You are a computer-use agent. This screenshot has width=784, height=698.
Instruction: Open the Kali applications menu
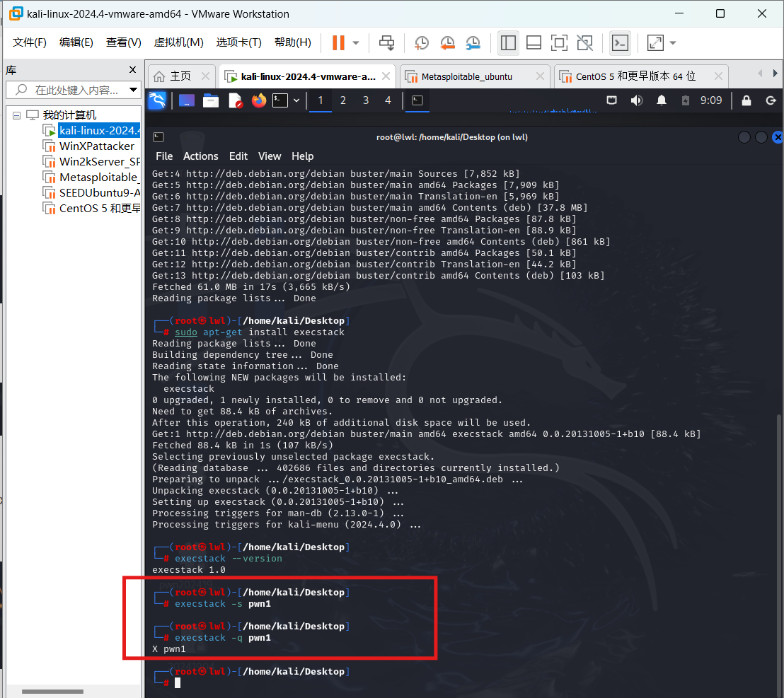[157, 100]
